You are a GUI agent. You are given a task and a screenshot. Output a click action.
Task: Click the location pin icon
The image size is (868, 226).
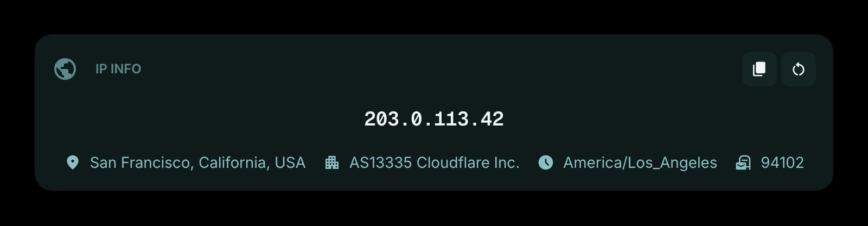(x=72, y=162)
